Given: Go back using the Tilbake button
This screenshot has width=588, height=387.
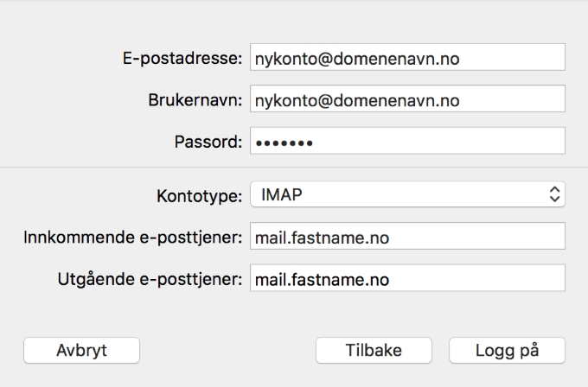Looking at the screenshot, I should coord(374,350).
